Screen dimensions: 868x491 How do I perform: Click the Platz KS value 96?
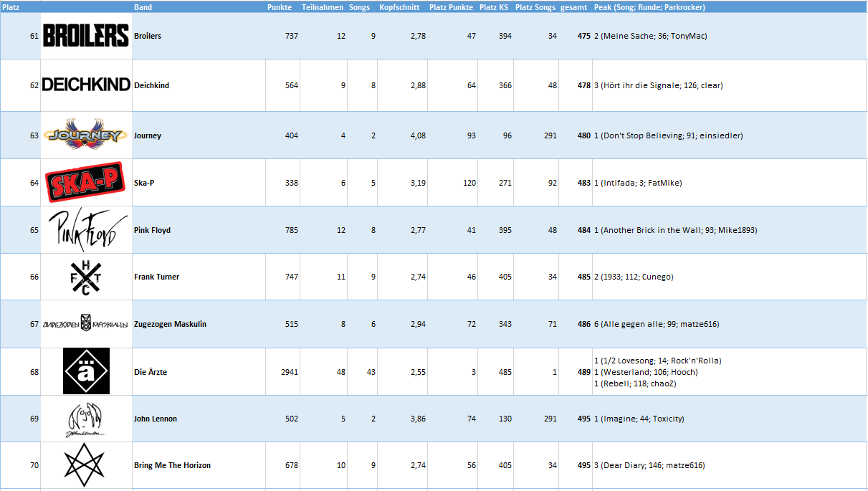[507, 135]
